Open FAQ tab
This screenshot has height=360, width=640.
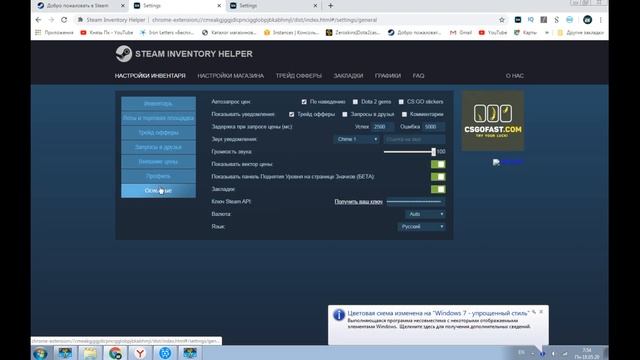click(x=418, y=76)
